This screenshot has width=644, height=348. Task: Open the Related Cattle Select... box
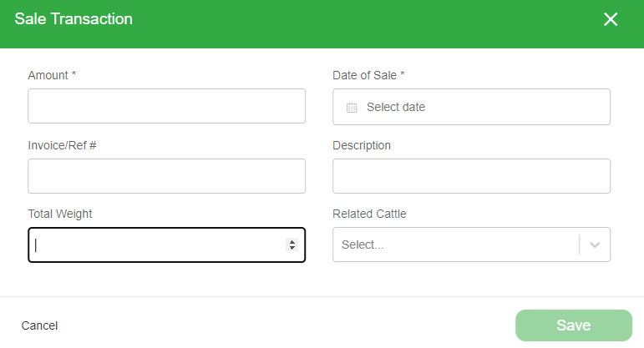coord(471,245)
